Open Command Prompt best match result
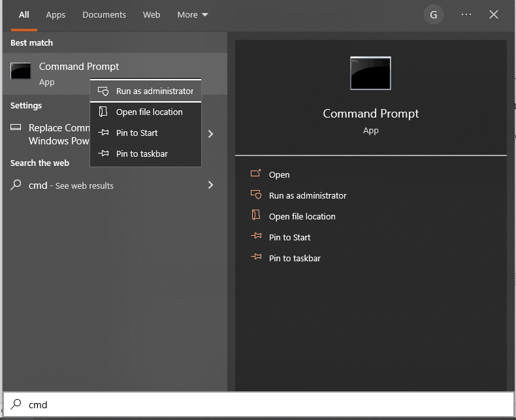Screen dimensions: 516x420 [114, 74]
